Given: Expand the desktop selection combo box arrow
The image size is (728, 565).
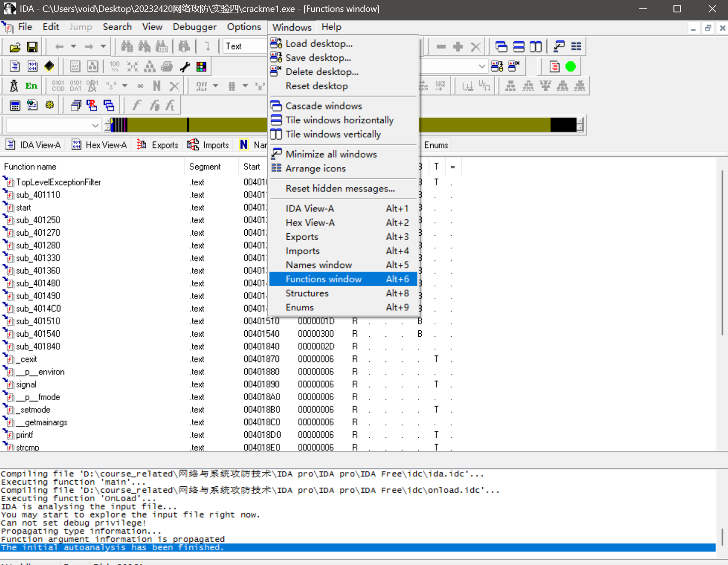Looking at the screenshot, I should point(482,66).
